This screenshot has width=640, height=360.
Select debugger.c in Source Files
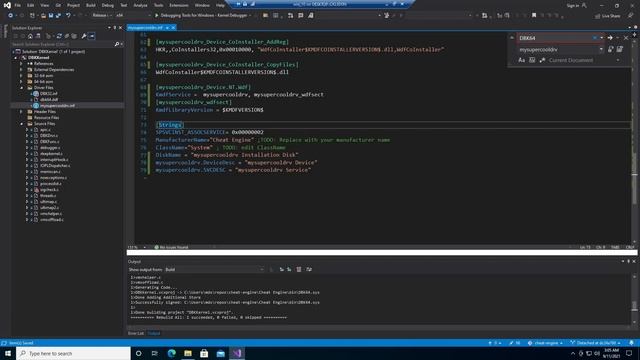[50, 148]
